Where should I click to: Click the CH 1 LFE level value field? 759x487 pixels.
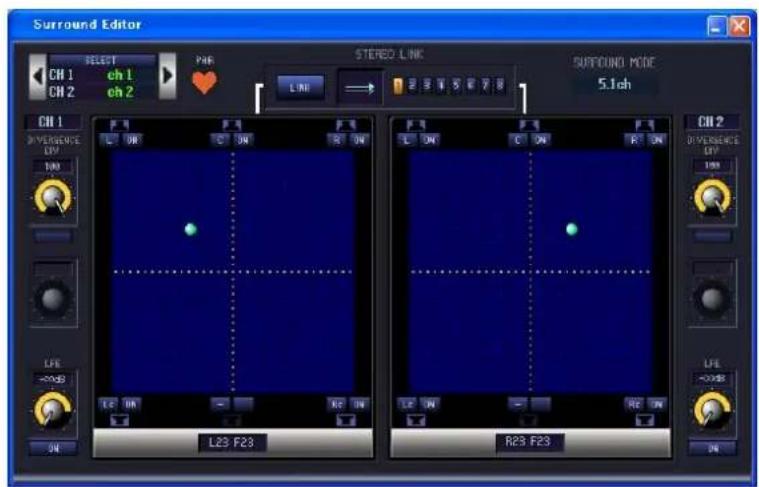[53, 379]
